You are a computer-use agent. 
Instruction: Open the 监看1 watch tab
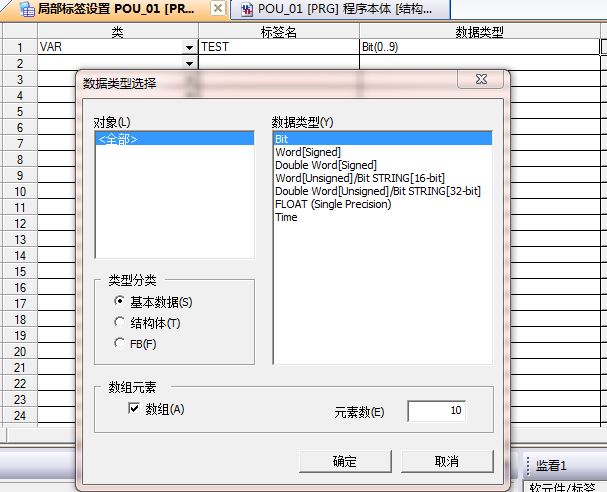click(x=551, y=465)
